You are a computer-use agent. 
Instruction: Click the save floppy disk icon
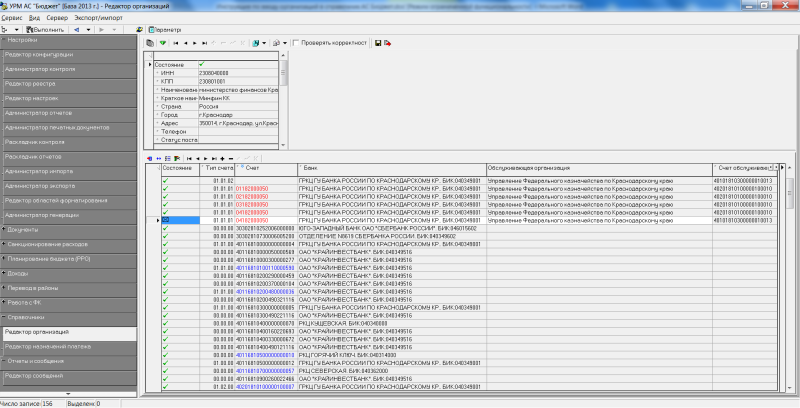pos(378,43)
